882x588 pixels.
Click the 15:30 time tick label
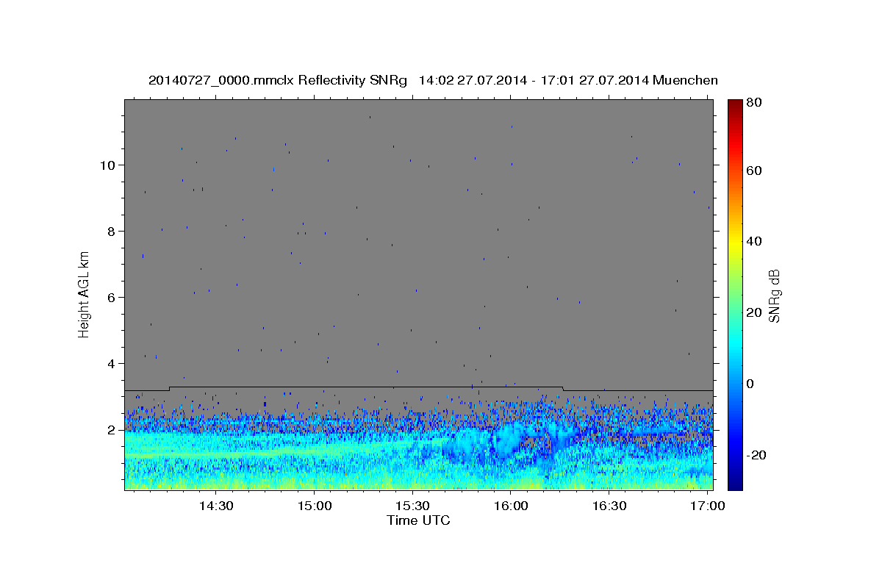click(x=413, y=506)
